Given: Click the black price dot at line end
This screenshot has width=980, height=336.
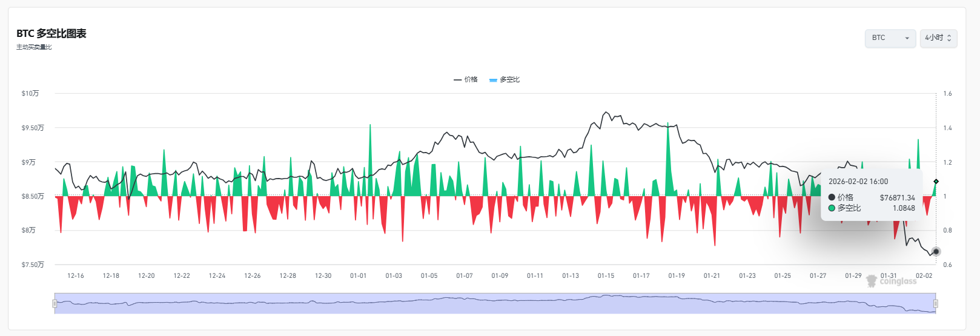Looking at the screenshot, I should (x=936, y=251).
